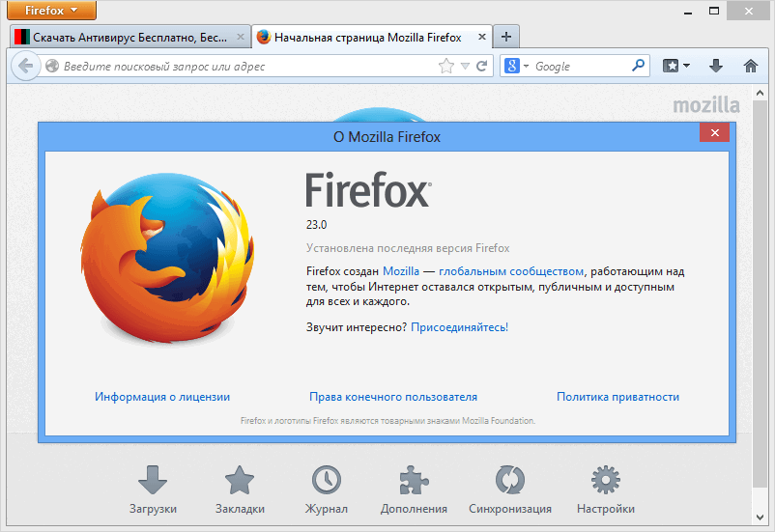Select the Начальная страница Mozilla Firefox tab

click(x=372, y=37)
